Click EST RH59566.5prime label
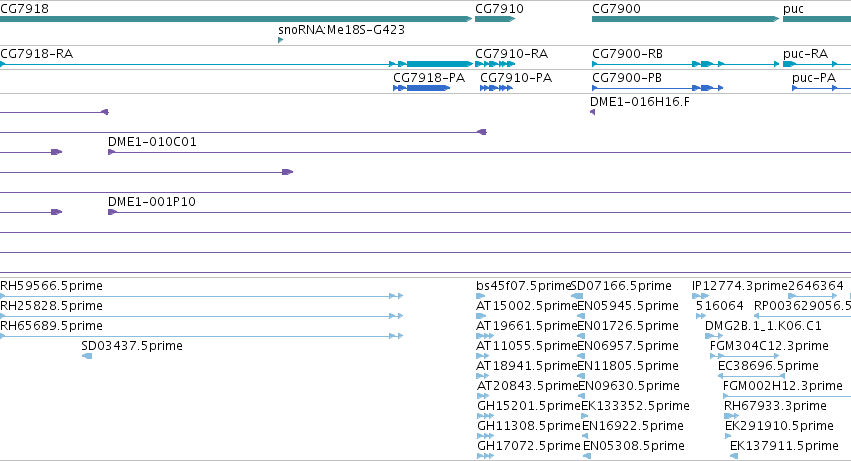 point(51,286)
